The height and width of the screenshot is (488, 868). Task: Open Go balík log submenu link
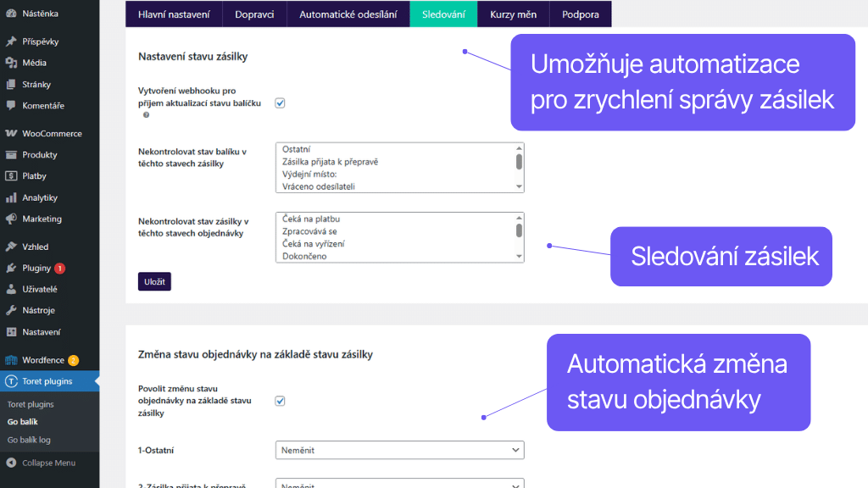(x=29, y=440)
